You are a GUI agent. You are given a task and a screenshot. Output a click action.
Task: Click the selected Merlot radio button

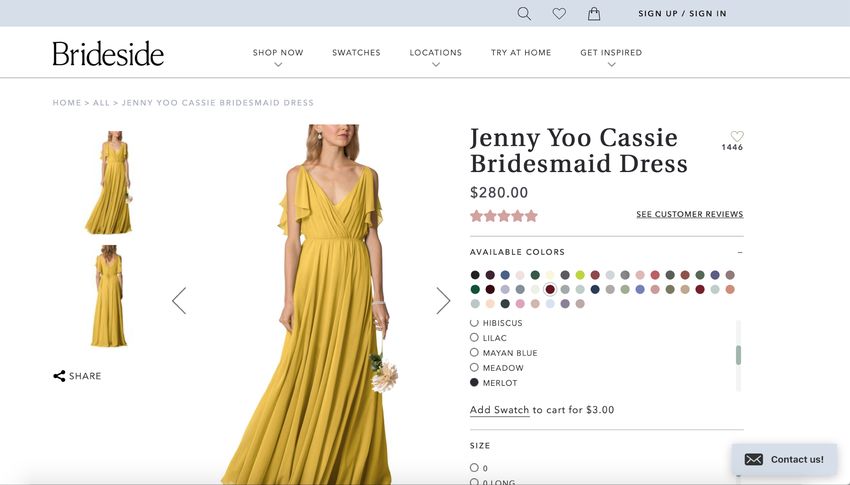click(474, 382)
